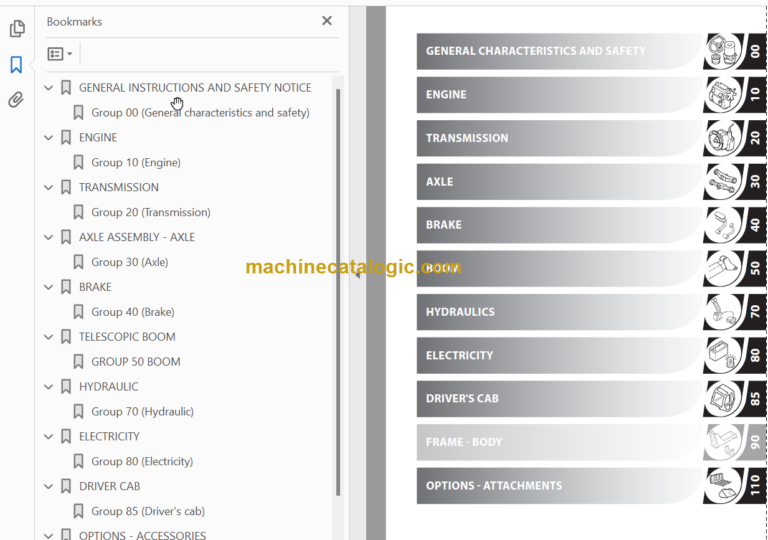Open bookmark Group 30 (Axle)
The width and height of the screenshot is (768, 540).
click(x=130, y=262)
